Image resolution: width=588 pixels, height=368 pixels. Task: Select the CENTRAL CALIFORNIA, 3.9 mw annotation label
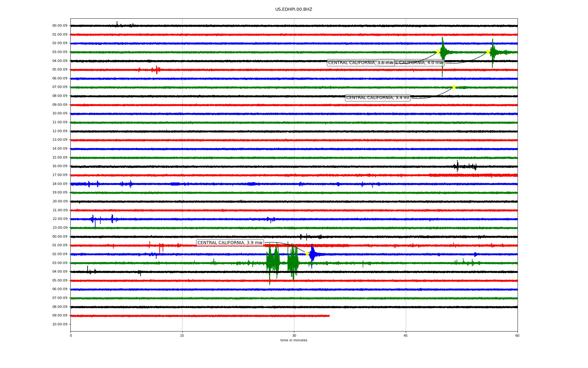(230, 243)
